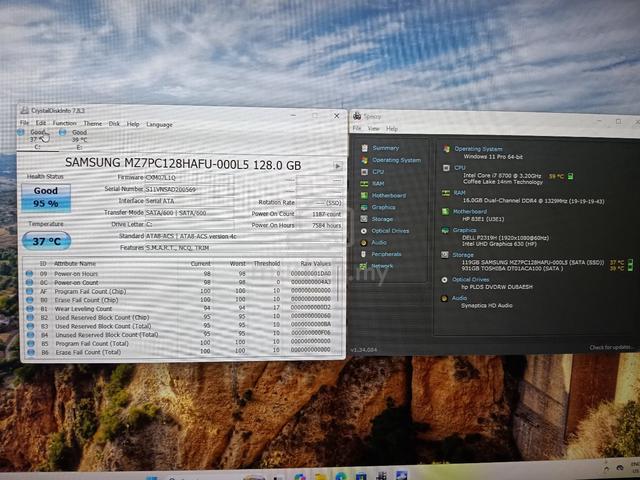Select Unused Reserved Block Count (Total) row
The width and height of the screenshot is (640, 480).
180,334
